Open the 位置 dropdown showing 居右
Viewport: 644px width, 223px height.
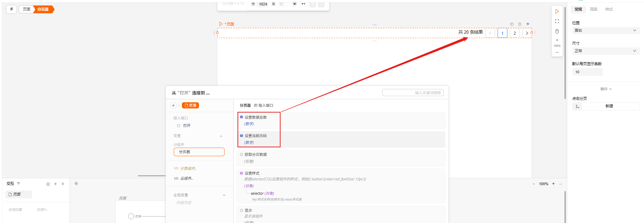coord(605,30)
